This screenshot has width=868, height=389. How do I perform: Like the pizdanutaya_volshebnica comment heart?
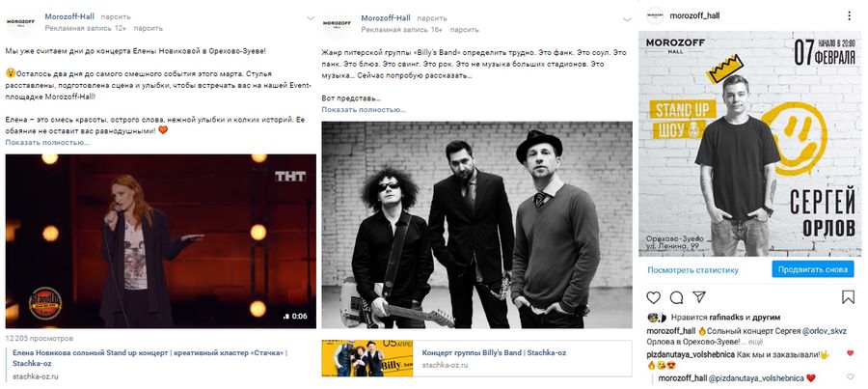tap(850, 353)
